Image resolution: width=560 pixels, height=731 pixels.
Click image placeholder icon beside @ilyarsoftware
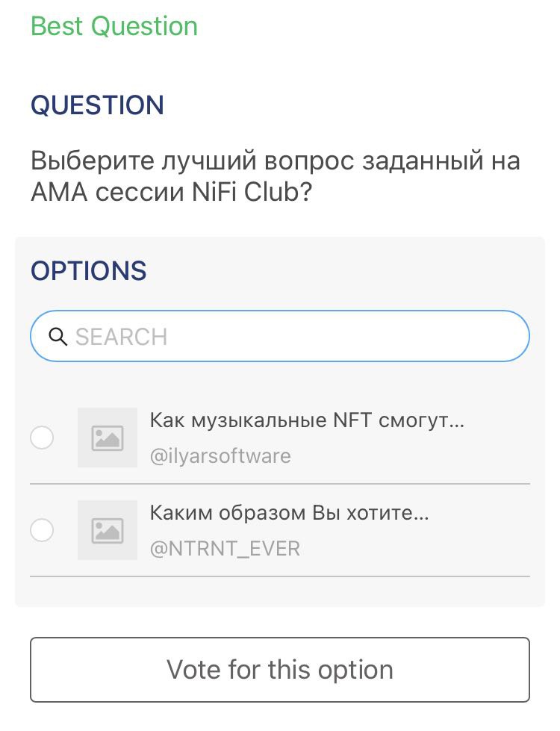coord(108,438)
